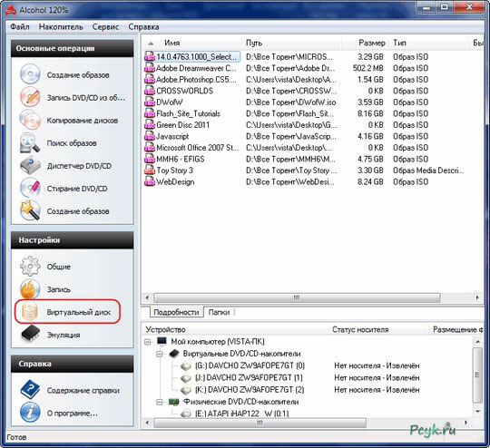This screenshot has height=448, width=490.
Task: Click the Виртуальный диск stacked discs icon
Action: tap(30, 311)
